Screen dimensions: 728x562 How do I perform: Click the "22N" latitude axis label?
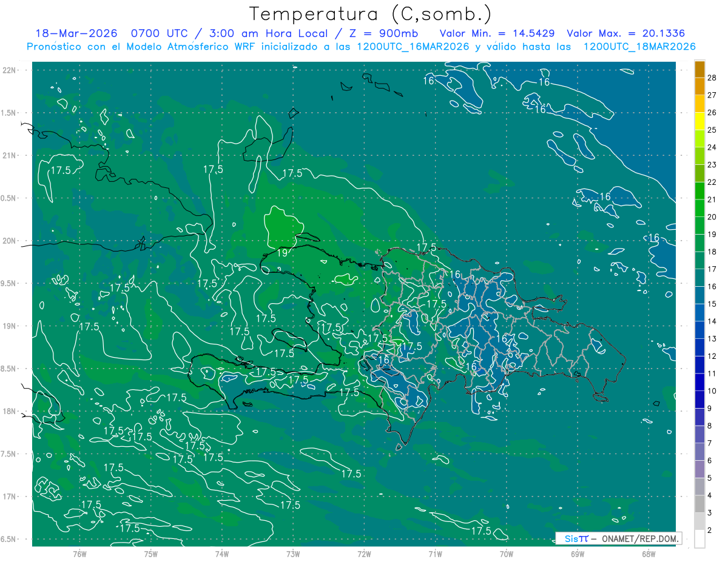coord(10,70)
